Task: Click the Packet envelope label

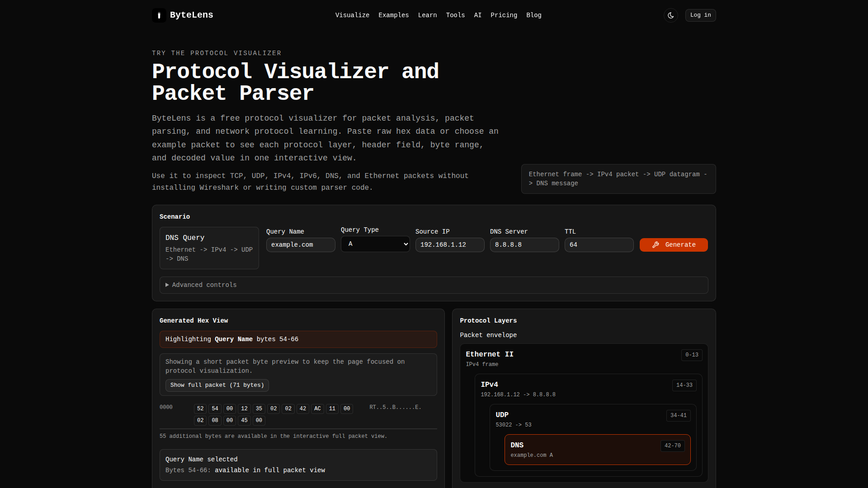Action: click(x=488, y=335)
